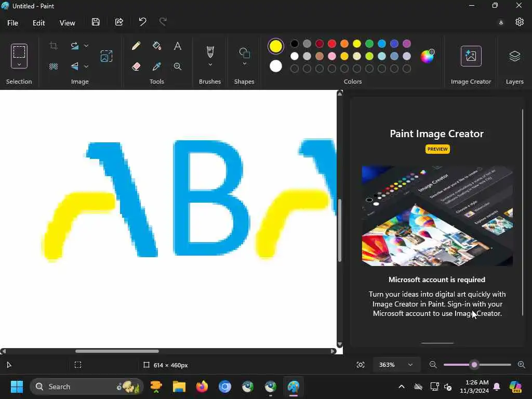
Task: Click the Zoom in magnifier button
Action: pyautogui.click(x=522, y=365)
